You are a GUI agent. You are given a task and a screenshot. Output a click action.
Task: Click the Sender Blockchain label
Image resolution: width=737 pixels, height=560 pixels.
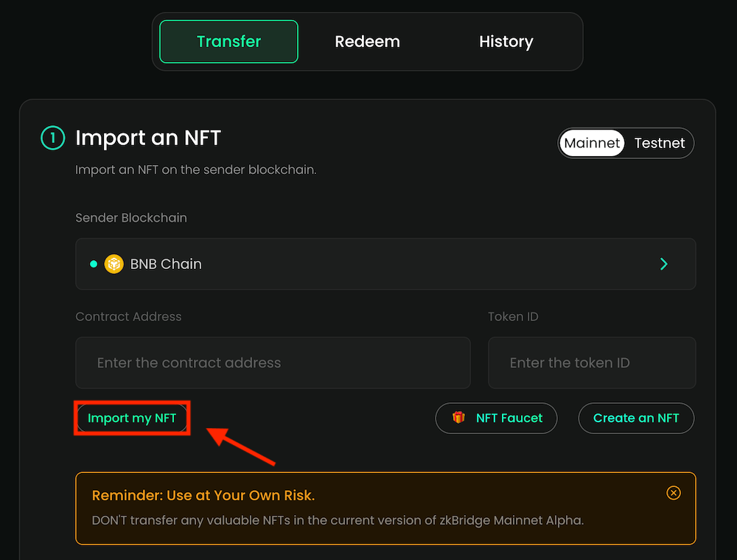(x=131, y=218)
